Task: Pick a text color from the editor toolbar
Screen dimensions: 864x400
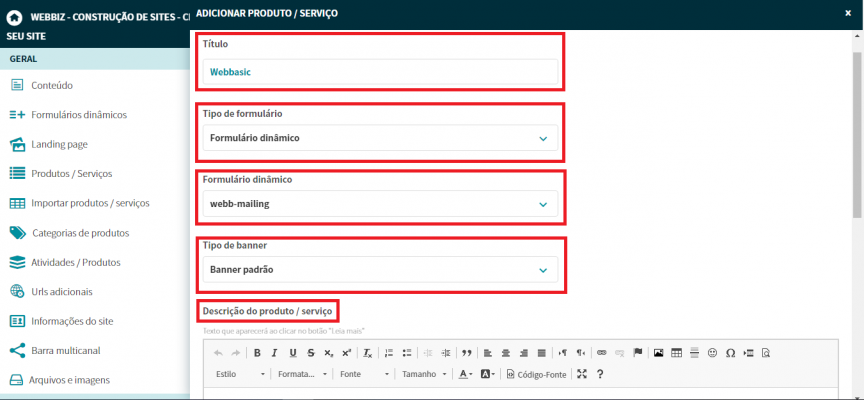Action: pyautogui.click(x=465, y=374)
